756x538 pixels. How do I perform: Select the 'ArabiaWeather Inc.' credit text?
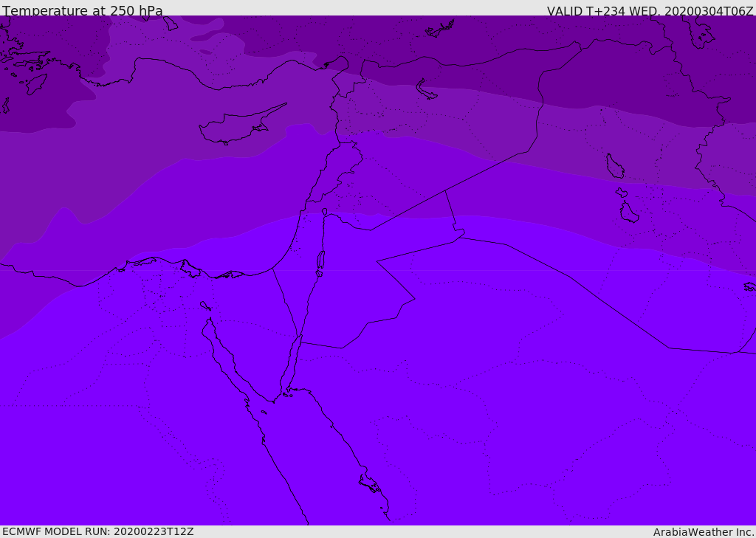pyautogui.click(x=704, y=532)
